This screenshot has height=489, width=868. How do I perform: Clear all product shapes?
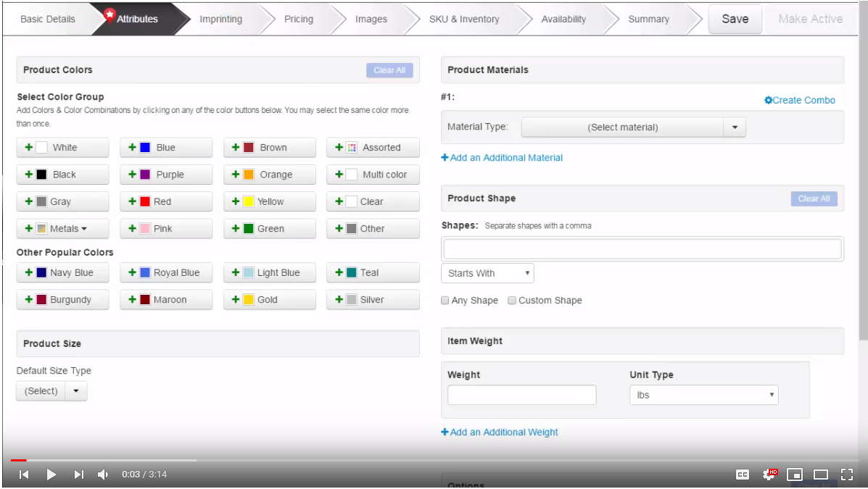click(x=814, y=198)
